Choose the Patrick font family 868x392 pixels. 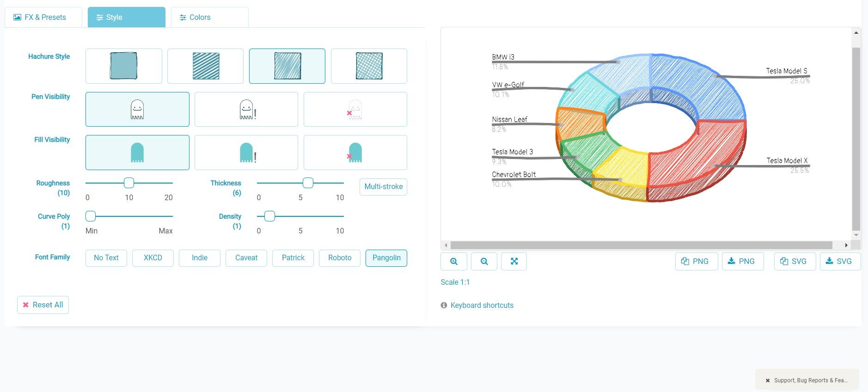coord(293,258)
